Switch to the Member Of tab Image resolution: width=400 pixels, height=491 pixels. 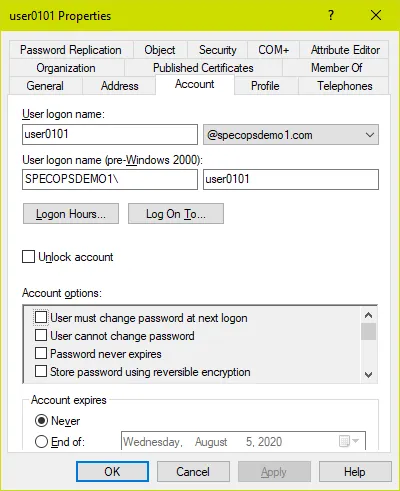pos(336,68)
